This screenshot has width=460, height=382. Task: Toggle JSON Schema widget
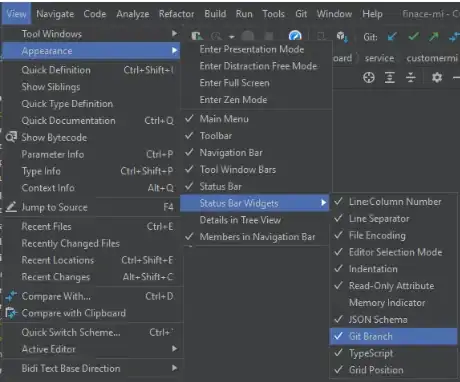click(393, 319)
